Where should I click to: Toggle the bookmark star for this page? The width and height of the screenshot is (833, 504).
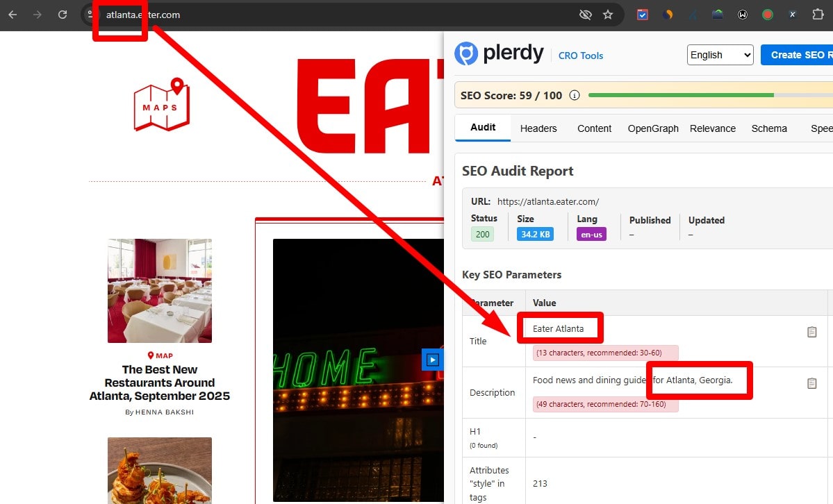[609, 14]
